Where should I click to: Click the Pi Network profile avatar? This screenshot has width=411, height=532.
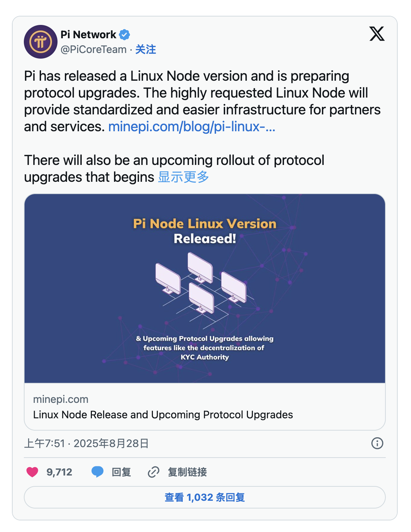(40, 42)
